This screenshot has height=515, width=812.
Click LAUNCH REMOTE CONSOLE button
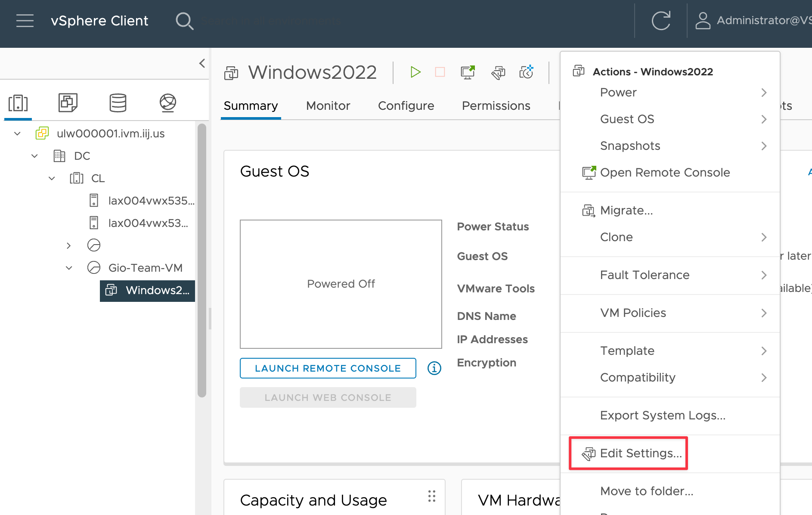[328, 368]
